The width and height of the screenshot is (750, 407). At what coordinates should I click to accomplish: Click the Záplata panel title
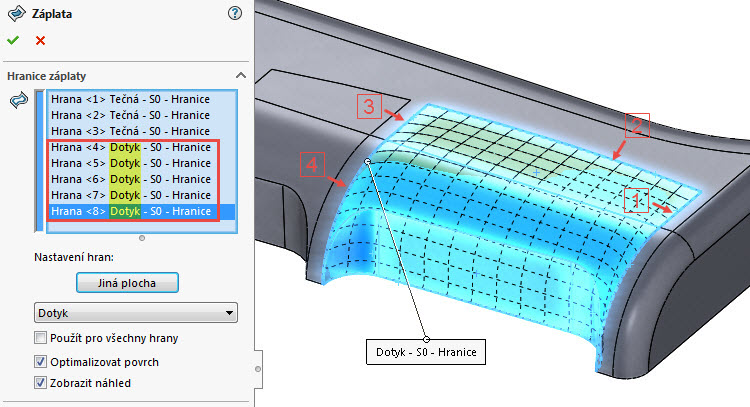pos(52,14)
